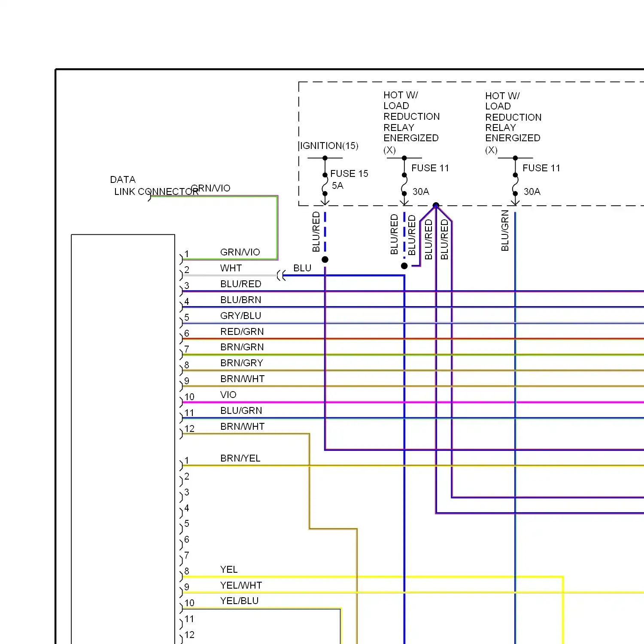Image resolution: width=644 pixels, height=644 pixels.
Task: Select the BLU/BRN wire label
Action: pos(240,300)
